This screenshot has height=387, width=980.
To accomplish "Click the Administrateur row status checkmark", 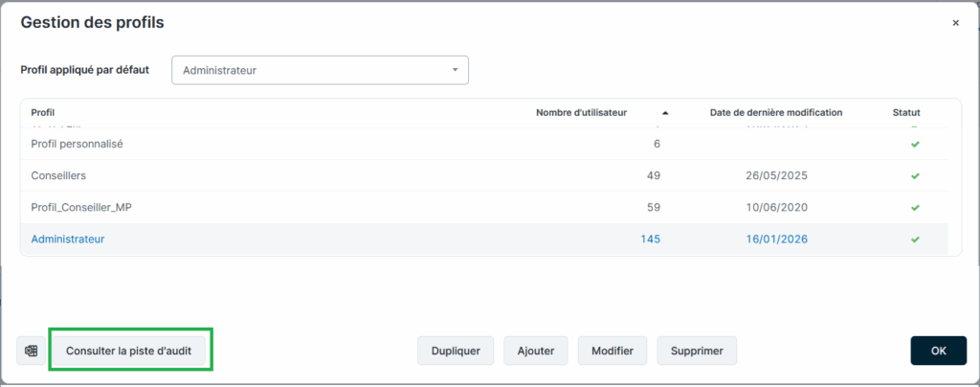I will pyautogui.click(x=915, y=239).
